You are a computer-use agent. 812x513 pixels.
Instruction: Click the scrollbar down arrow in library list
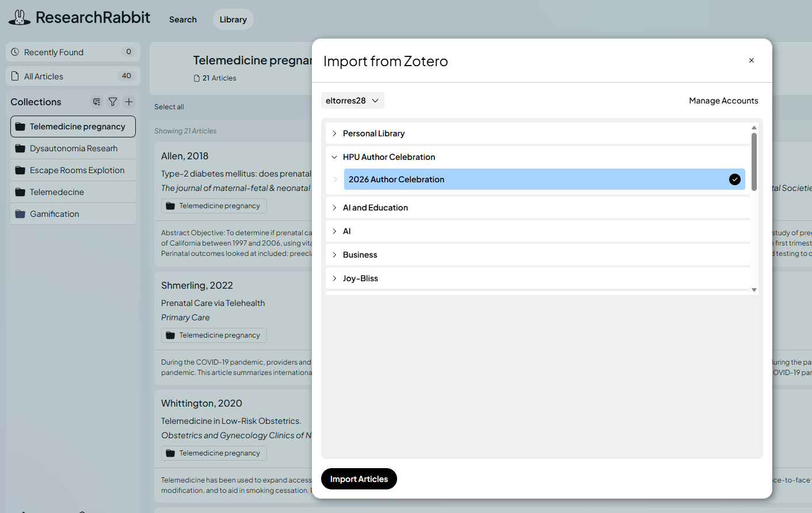coord(754,290)
